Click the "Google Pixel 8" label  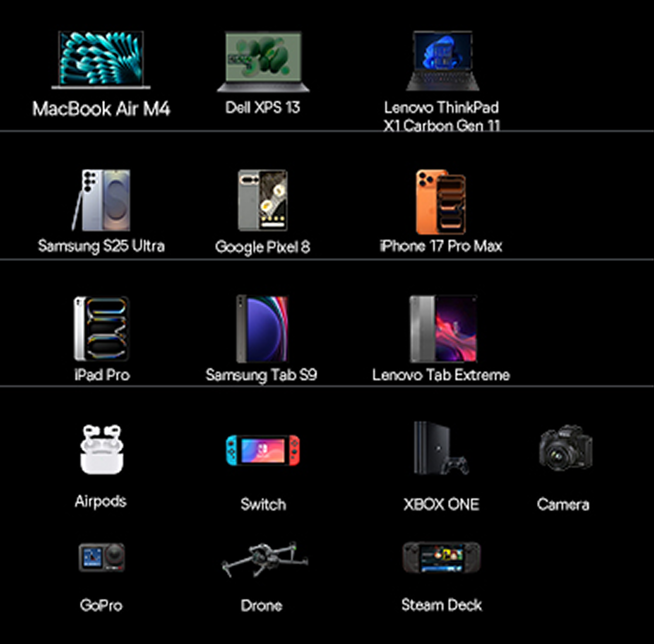pyautogui.click(x=262, y=247)
